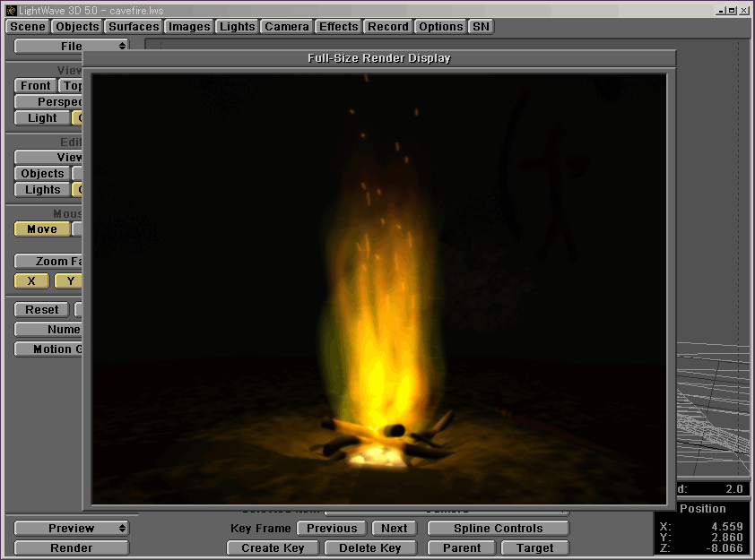The height and width of the screenshot is (560, 755).
Task: Switch to Light view mode
Action: click(x=42, y=118)
